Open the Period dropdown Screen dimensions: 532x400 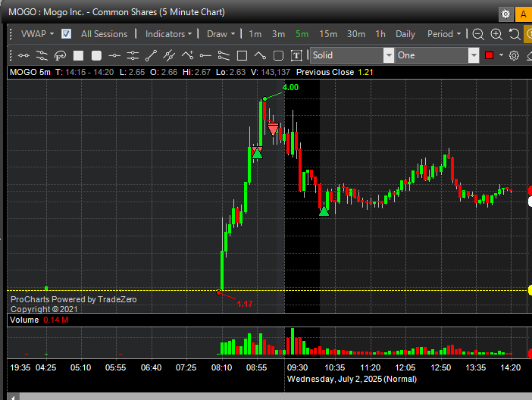(444, 34)
